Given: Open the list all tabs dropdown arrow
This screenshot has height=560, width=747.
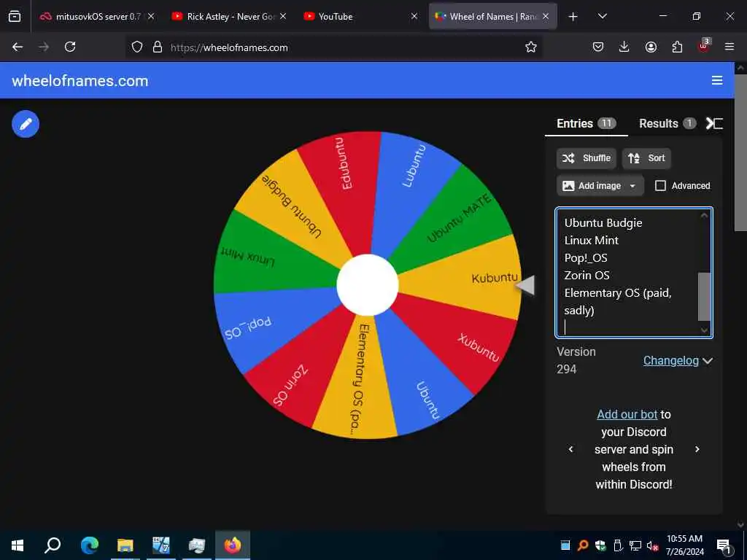Looking at the screenshot, I should tap(602, 16).
